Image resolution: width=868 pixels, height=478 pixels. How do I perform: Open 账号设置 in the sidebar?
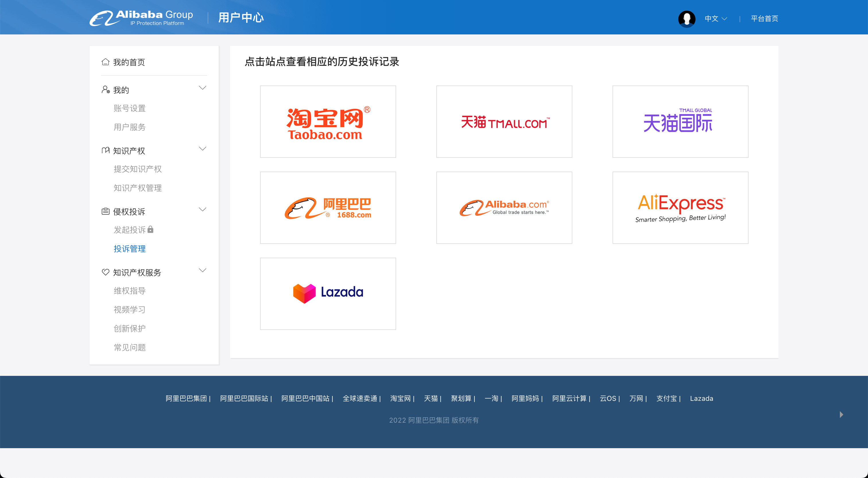(130, 108)
